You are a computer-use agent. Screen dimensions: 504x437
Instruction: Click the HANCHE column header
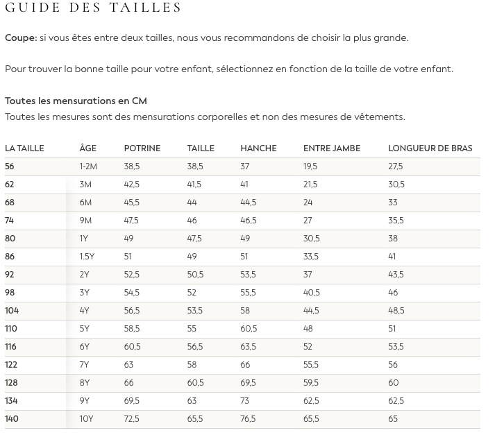258,148
